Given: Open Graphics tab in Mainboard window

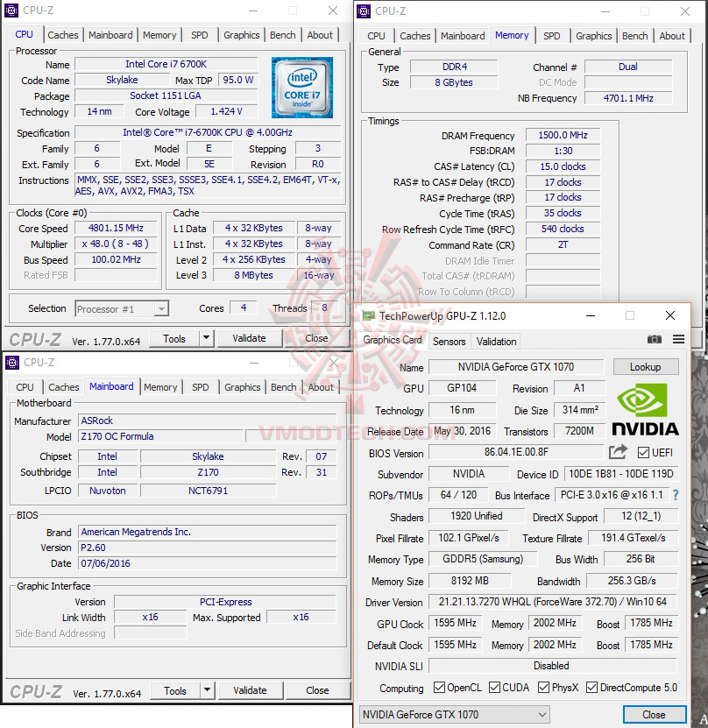Looking at the screenshot, I should click(243, 387).
